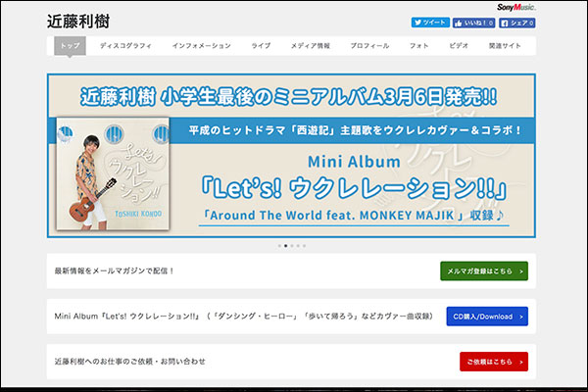The height and width of the screenshot is (392, 588).
Task: Click the red ご依頼はこちら button
Action: (x=494, y=362)
